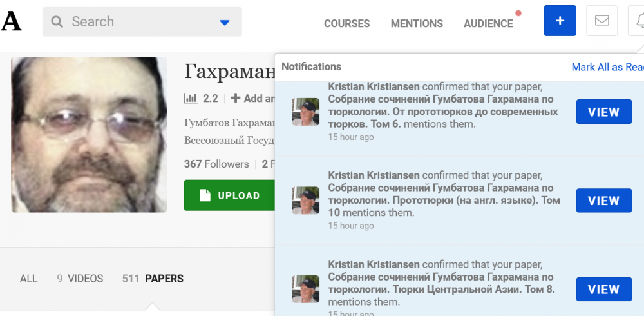
Task: Select the 511 PAPERS tab
Action: pyautogui.click(x=153, y=279)
